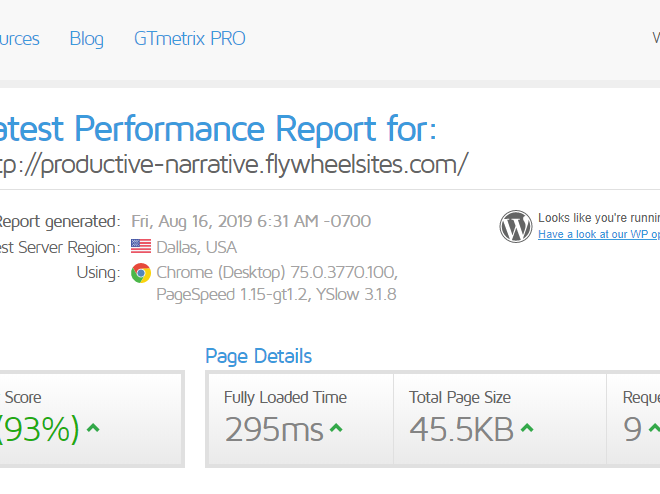The width and height of the screenshot is (660, 494).
Task: Click the 'Dallas, USA' region text
Action: [x=197, y=247]
